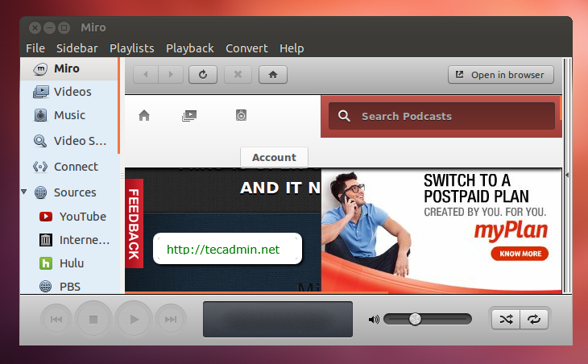This screenshot has width=588, height=364.
Task: Click the guide page audio speaker icon
Action: [241, 115]
